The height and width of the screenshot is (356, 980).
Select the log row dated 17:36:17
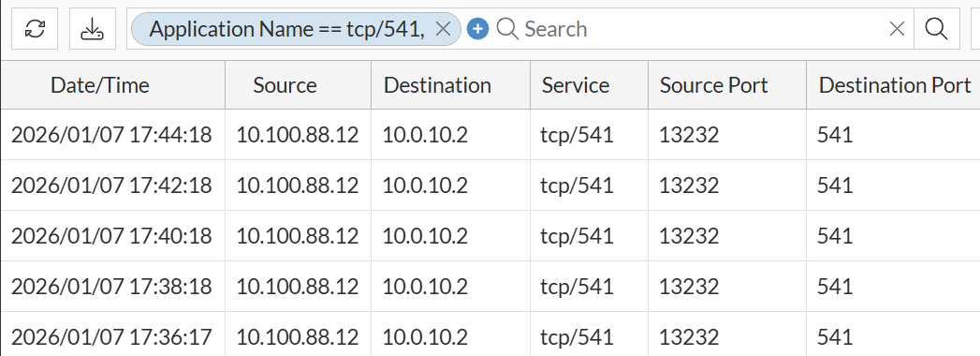click(x=490, y=334)
